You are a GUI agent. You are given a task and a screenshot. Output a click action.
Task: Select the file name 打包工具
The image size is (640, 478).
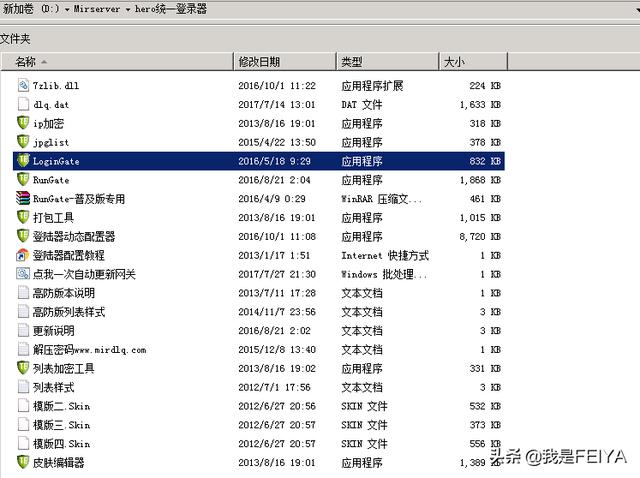[53, 218]
